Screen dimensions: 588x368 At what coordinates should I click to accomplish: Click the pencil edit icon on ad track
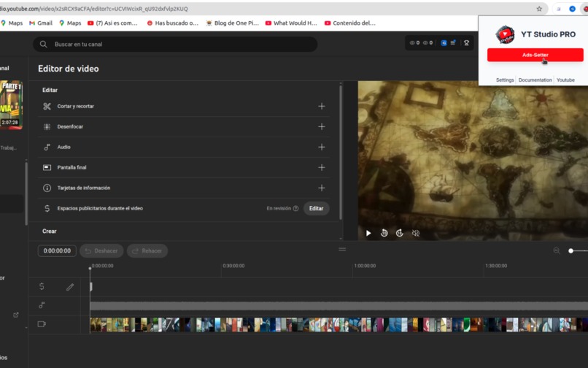point(70,287)
